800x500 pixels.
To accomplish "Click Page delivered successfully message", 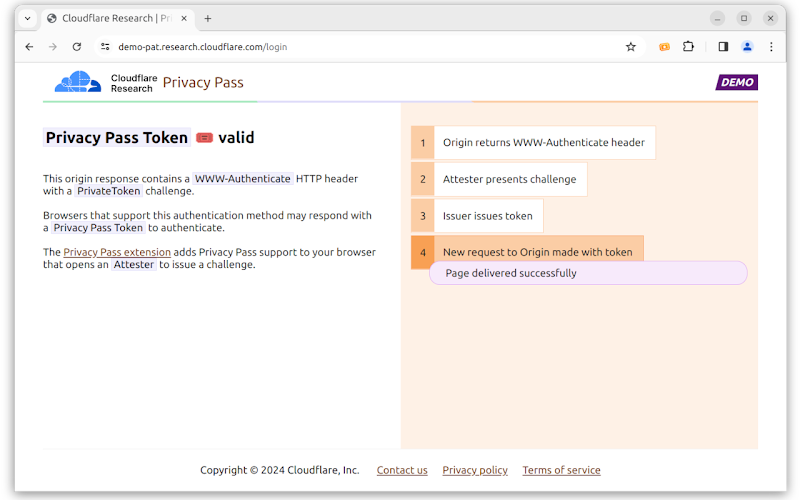I will (x=588, y=273).
